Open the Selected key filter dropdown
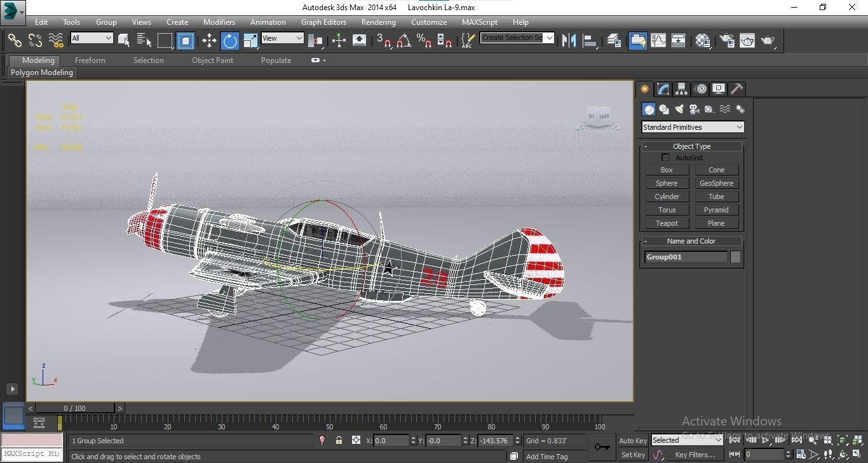 [x=687, y=439]
